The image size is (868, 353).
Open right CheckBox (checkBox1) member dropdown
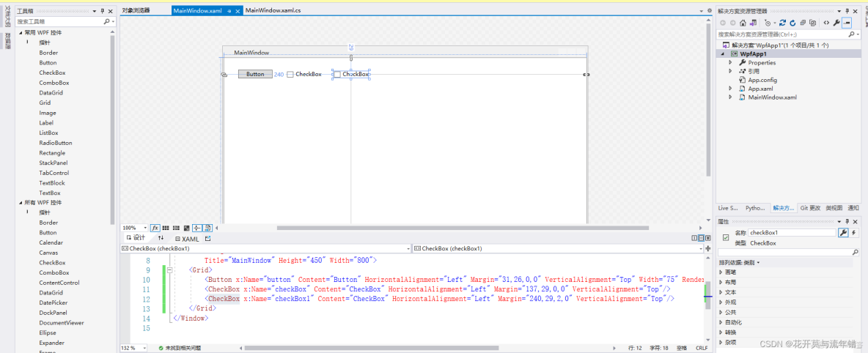coord(701,249)
